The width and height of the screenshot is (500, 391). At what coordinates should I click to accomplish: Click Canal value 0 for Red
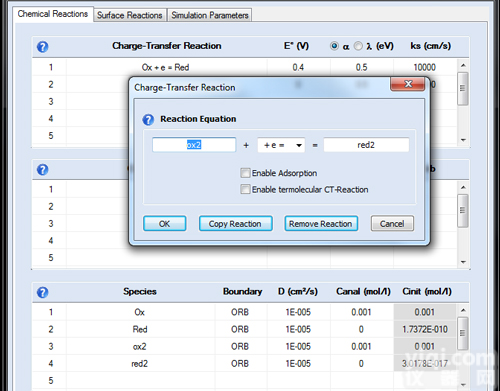pyautogui.click(x=361, y=329)
